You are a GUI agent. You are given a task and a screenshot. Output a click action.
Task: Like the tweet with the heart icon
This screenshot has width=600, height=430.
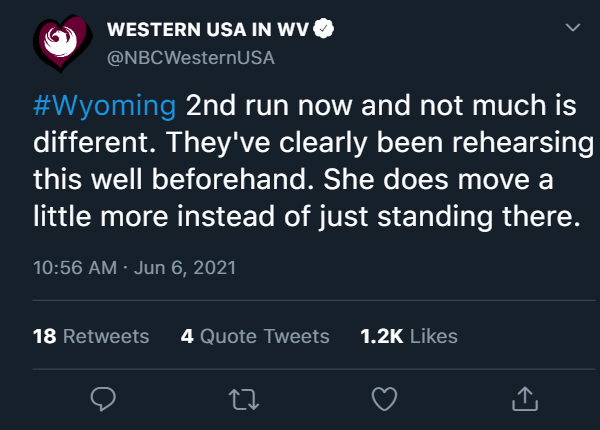tap(383, 399)
